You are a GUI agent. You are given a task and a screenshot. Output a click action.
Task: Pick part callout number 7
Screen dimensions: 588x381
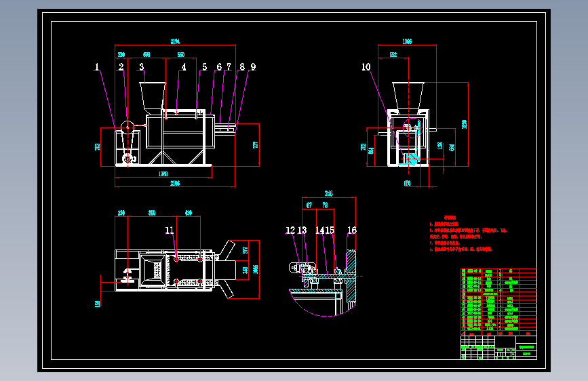coord(229,66)
